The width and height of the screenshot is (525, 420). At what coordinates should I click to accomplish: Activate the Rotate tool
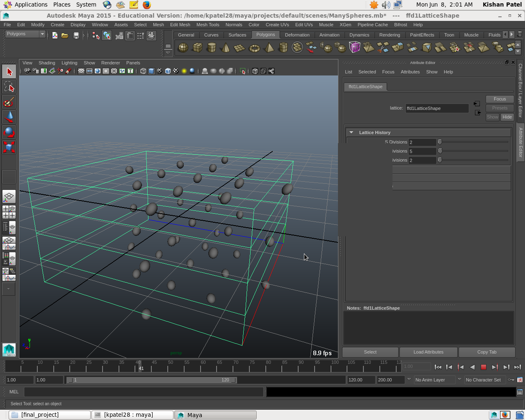tap(9, 132)
